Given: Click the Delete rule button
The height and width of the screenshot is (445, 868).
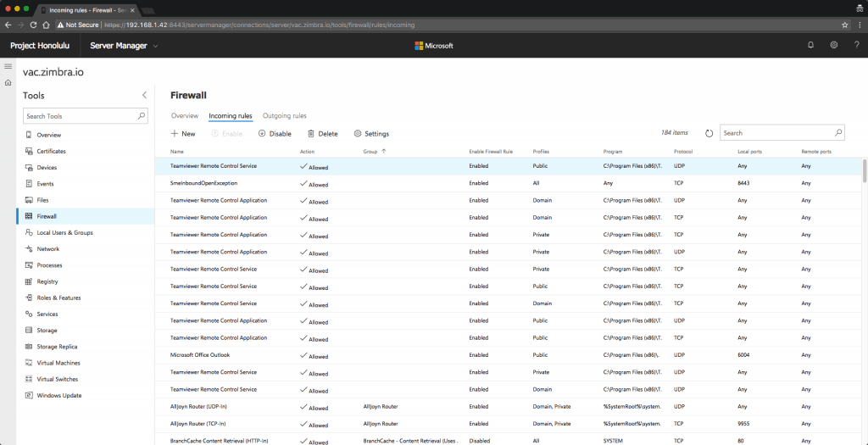Looking at the screenshot, I should coord(323,133).
